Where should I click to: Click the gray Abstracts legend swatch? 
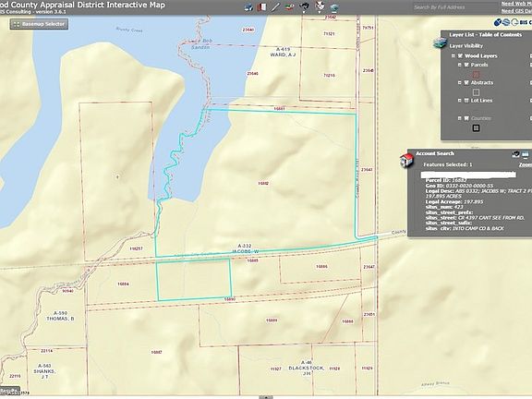pos(476,92)
